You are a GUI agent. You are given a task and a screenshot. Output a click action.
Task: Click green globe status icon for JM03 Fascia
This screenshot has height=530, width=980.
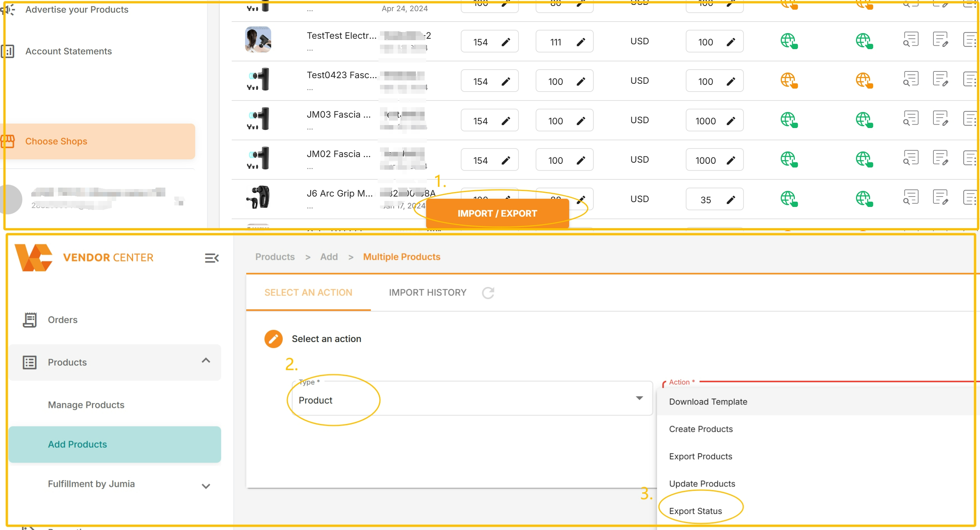[x=789, y=120]
